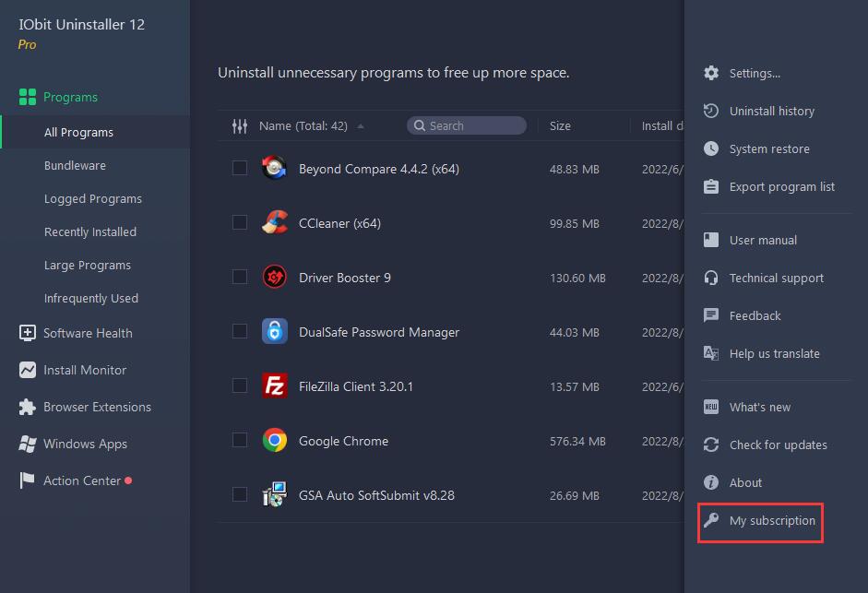Click the DualSafe Password Manager icon

(275, 331)
